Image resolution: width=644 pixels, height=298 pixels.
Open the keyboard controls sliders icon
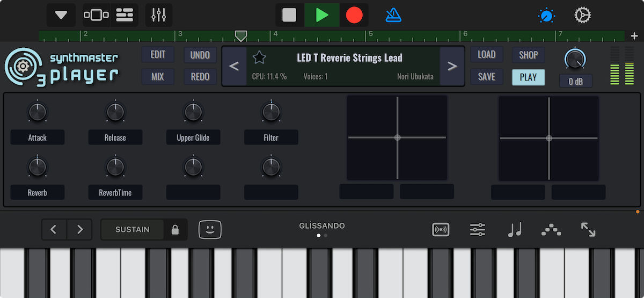tap(477, 230)
